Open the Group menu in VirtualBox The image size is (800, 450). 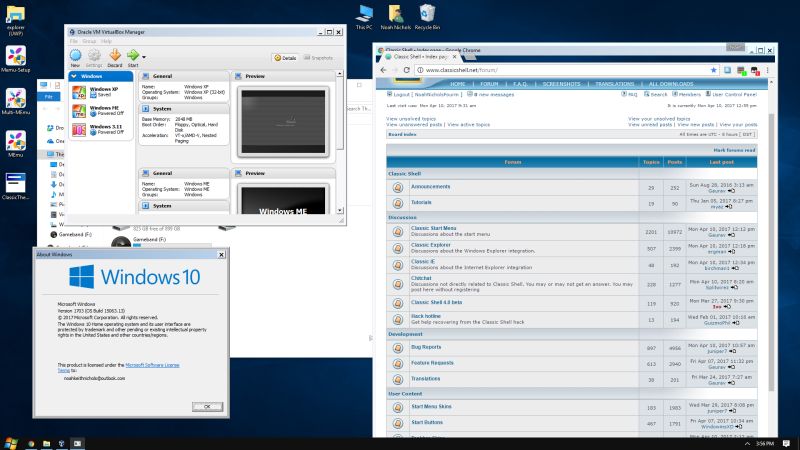pos(89,41)
